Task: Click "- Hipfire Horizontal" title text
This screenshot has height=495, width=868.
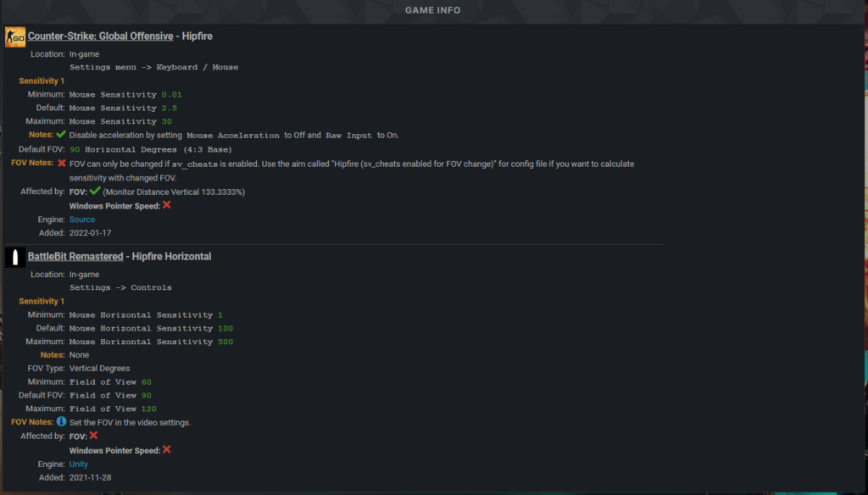Action: point(169,256)
